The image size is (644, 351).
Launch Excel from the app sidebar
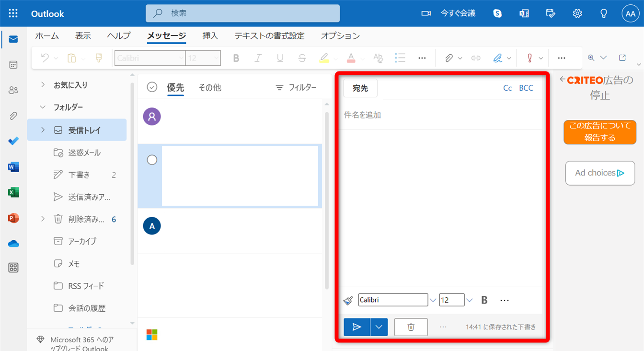(x=13, y=192)
